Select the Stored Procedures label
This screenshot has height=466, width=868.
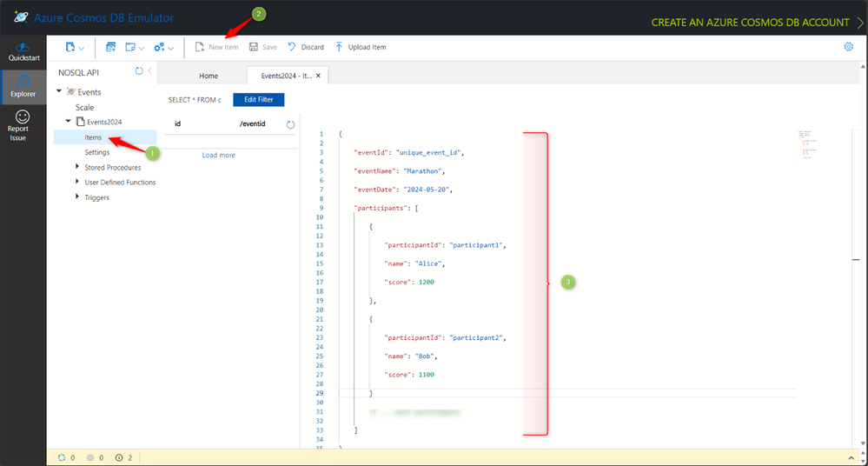click(112, 167)
